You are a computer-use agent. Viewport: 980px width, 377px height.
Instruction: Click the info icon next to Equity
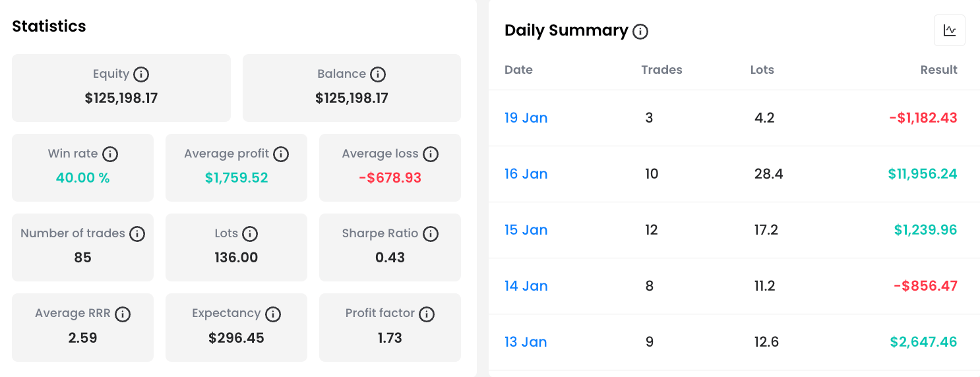[x=141, y=74]
